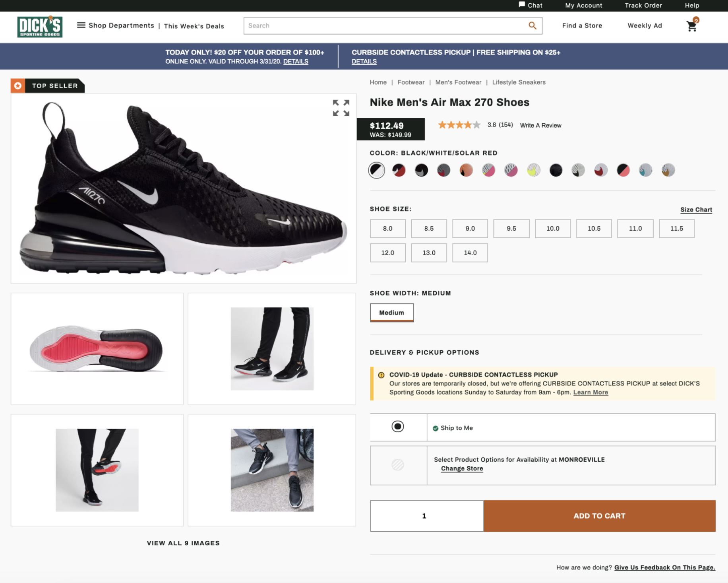Select the grey and red fourth swatch
The width and height of the screenshot is (728, 583).
pyautogui.click(x=443, y=170)
